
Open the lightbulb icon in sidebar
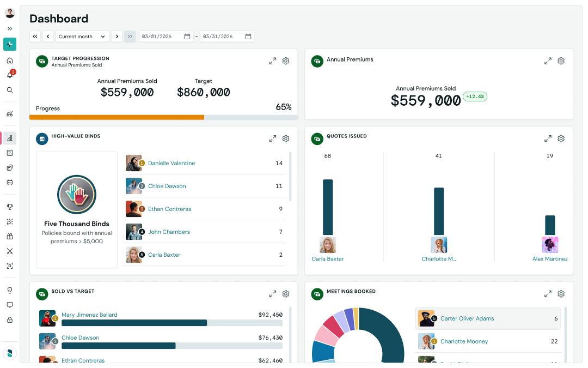pyautogui.click(x=10, y=290)
